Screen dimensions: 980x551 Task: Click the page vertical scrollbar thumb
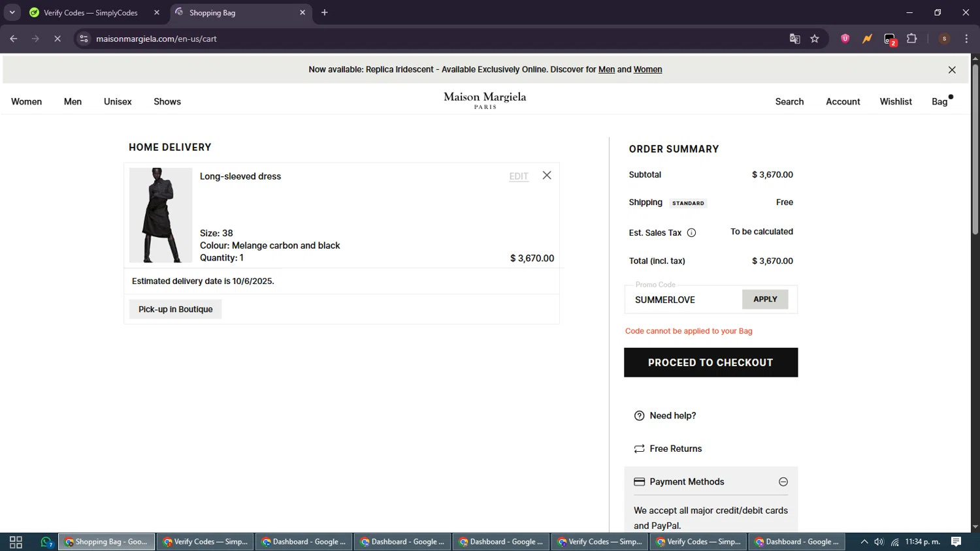click(x=975, y=149)
